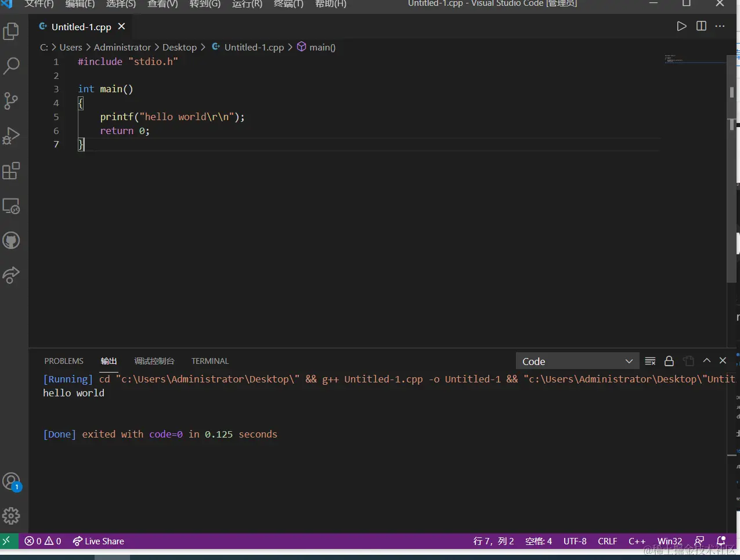Maximize the panel with the up chevron

coord(706,360)
